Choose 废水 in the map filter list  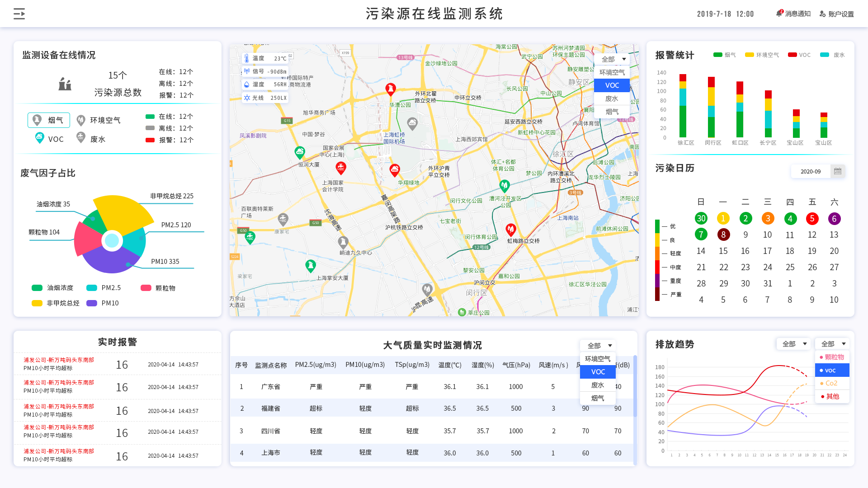pos(612,99)
